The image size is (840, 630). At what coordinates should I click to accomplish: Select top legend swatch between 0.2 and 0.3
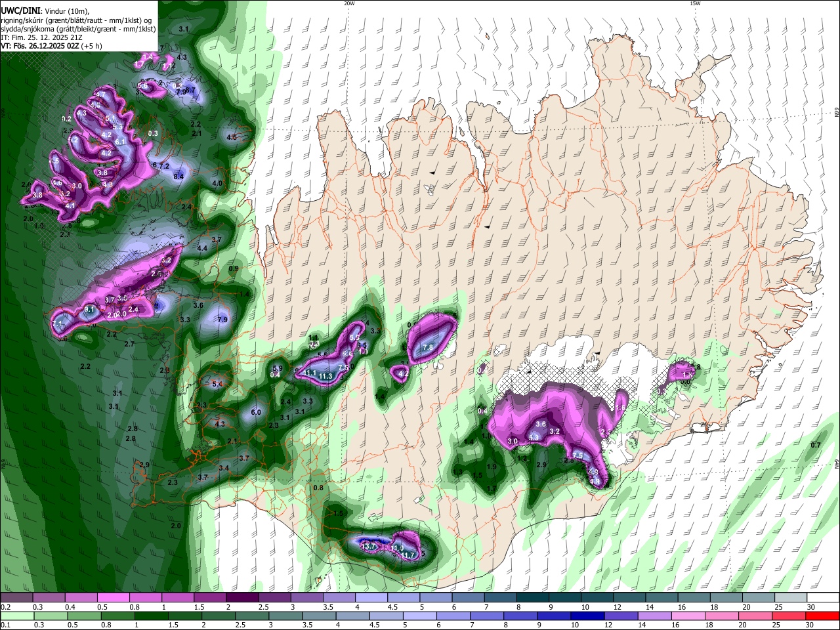16,598
